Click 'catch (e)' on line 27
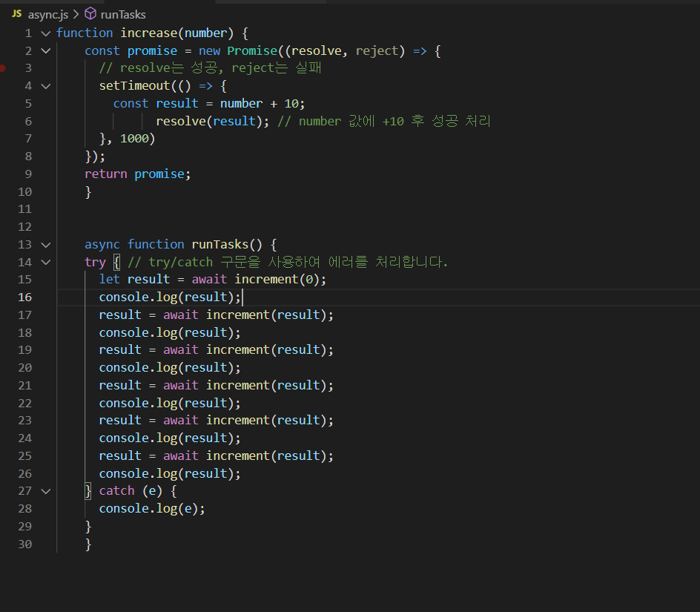700x612 pixels. click(x=131, y=491)
